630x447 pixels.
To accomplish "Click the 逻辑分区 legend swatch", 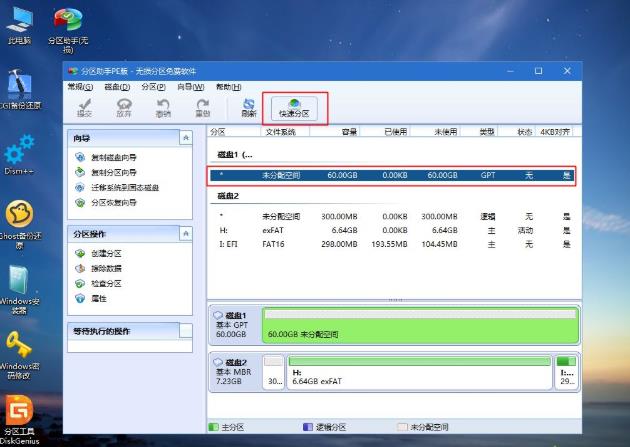I will [x=308, y=427].
